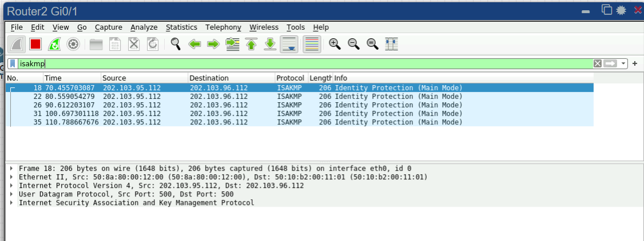Expand Internet Protocol Version 4 details
The image size is (644, 241).
click(x=11, y=186)
